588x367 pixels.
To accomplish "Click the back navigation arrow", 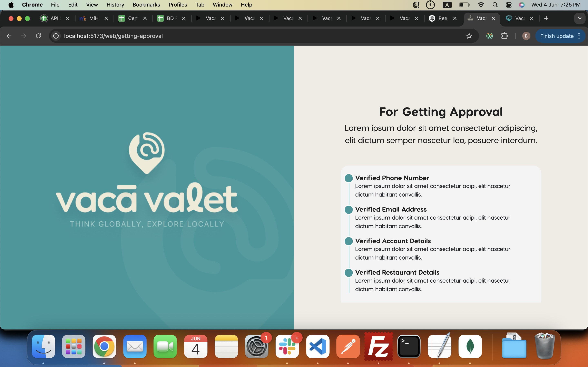I will point(9,36).
